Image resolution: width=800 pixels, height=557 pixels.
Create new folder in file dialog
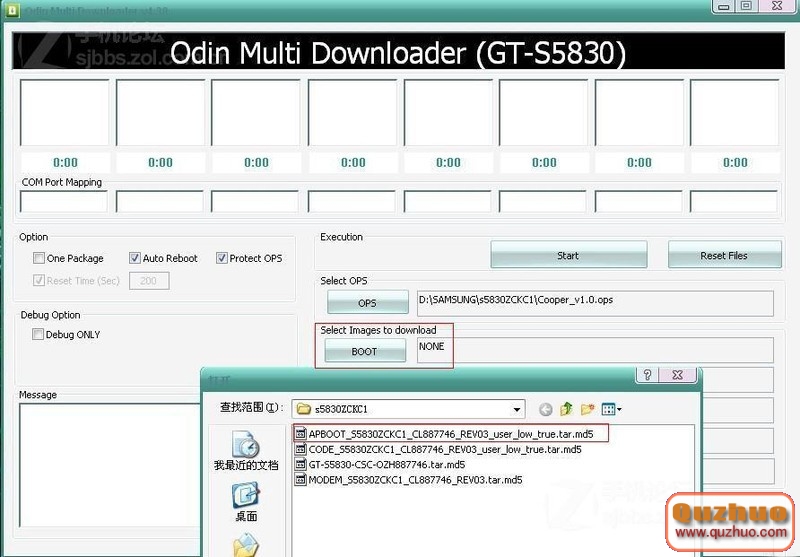coord(587,409)
